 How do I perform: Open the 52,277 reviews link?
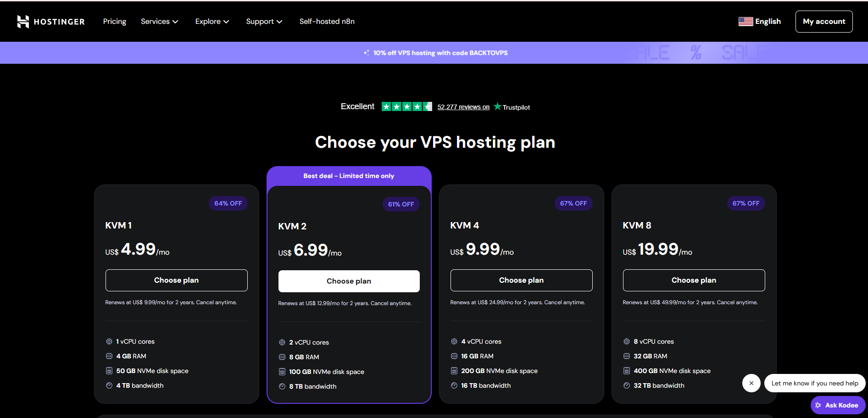click(463, 107)
